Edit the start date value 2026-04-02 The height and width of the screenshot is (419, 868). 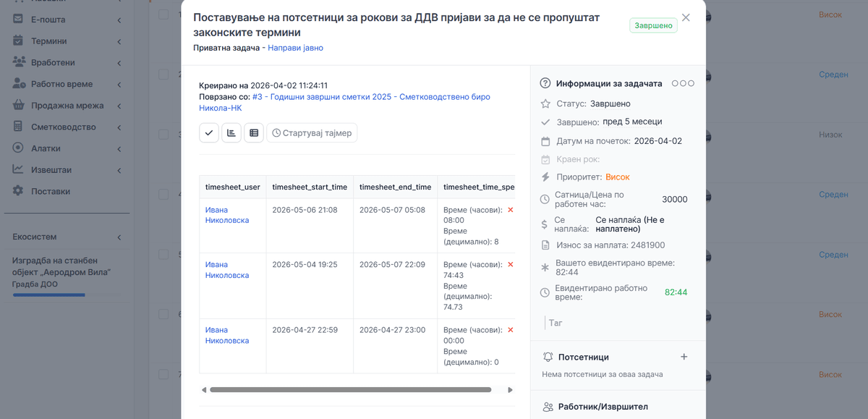tap(658, 141)
